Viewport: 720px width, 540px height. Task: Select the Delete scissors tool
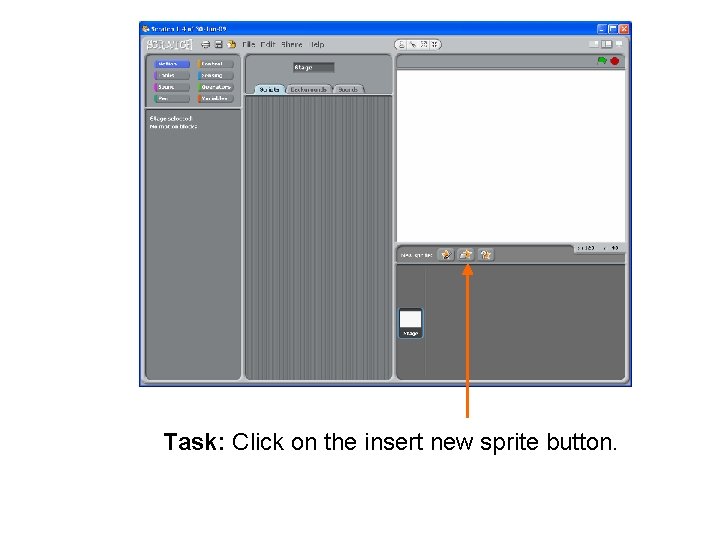tap(413, 45)
